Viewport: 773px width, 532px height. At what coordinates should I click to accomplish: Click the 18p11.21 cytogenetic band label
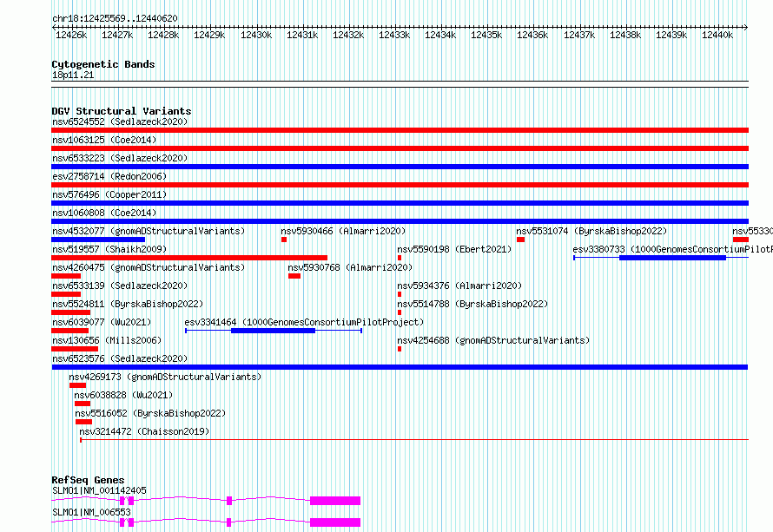[x=73, y=75]
